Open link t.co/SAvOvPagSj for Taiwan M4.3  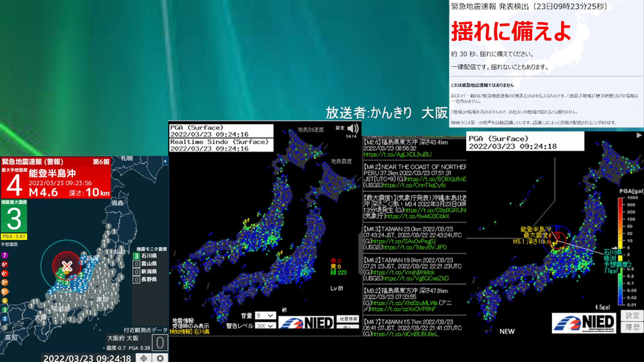[x=403, y=241]
